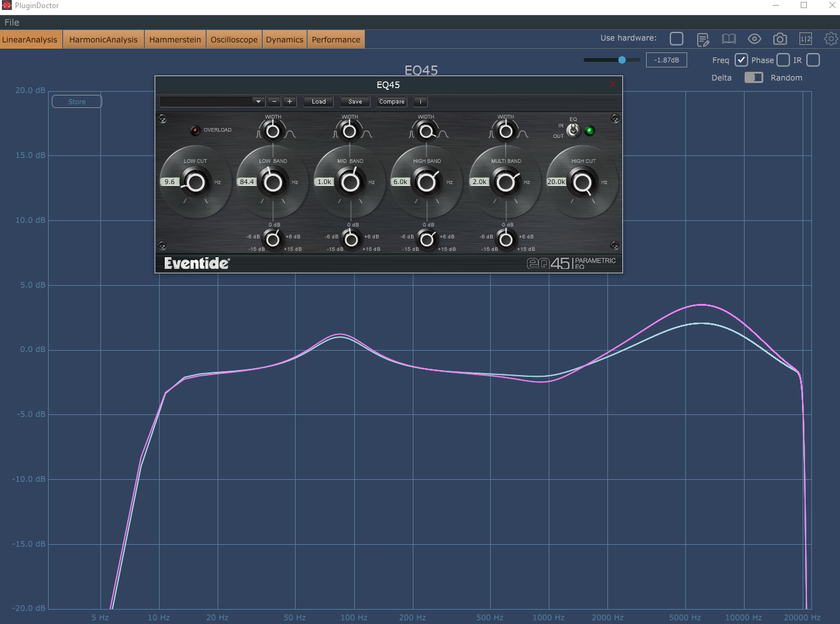
Task: Click the Low Cut 9.6 Hz value
Action: [170, 182]
